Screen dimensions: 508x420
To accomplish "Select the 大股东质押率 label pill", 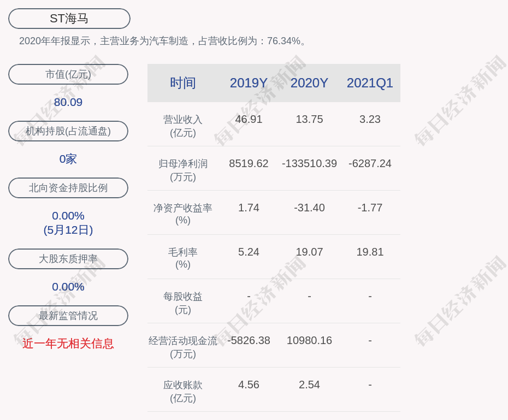I will [68, 259].
